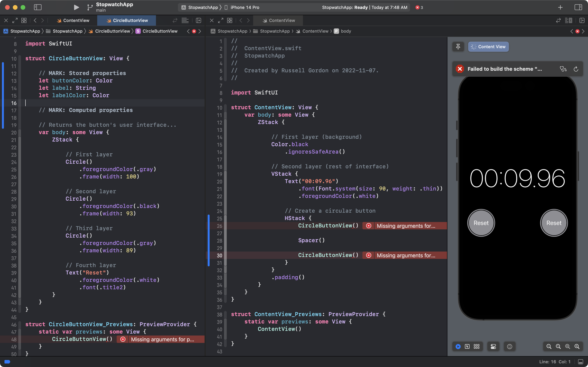
Task: Zoom preview canvas to 100%
Action: pyautogui.click(x=558, y=346)
